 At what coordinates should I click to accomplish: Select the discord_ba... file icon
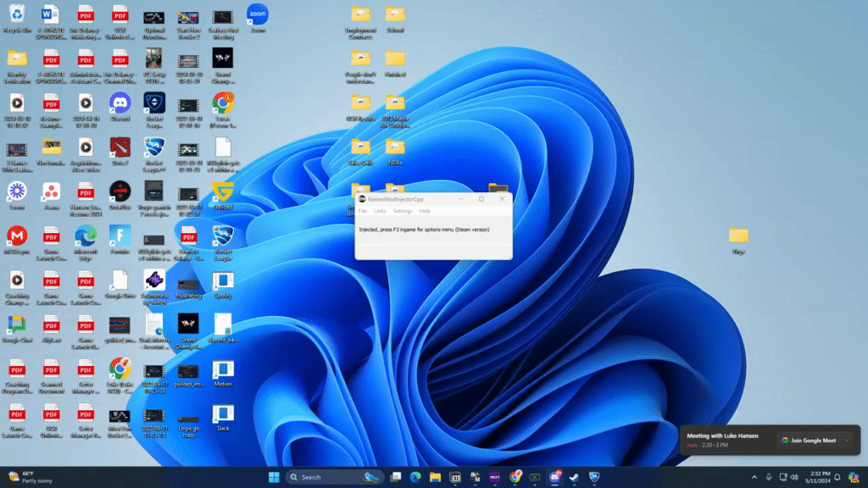[223, 329]
